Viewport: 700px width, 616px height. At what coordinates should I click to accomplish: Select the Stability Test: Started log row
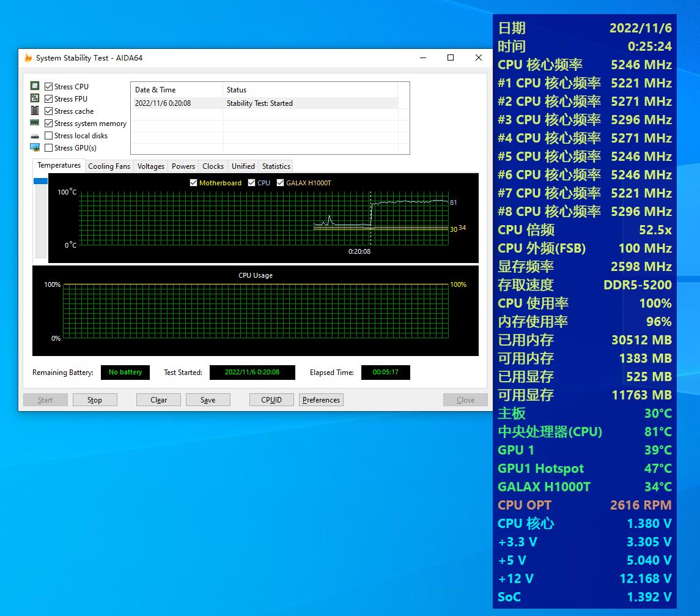pyautogui.click(x=259, y=103)
